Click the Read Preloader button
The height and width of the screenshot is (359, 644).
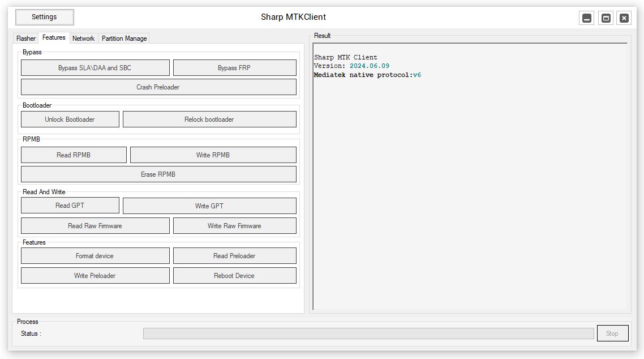click(x=234, y=256)
